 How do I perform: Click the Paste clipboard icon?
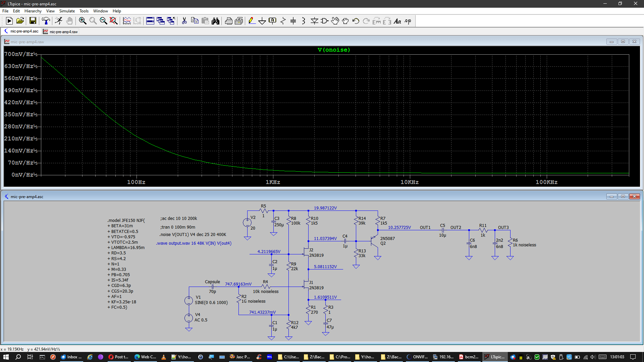[x=205, y=21]
